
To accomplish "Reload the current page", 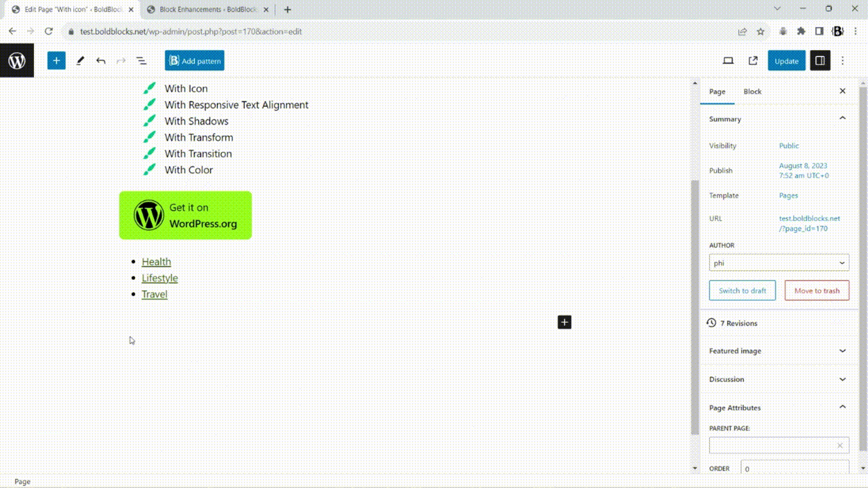I will click(48, 31).
